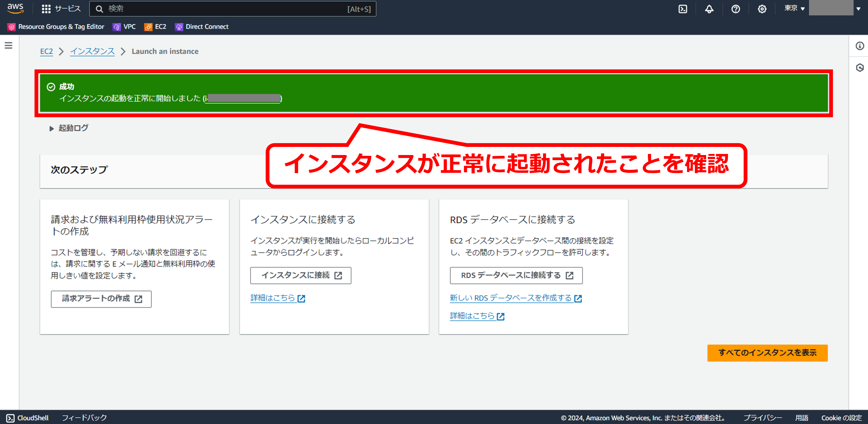The width and height of the screenshot is (868, 424).
Task: Click すべてのインスタンスを表示 button
Action: click(767, 352)
